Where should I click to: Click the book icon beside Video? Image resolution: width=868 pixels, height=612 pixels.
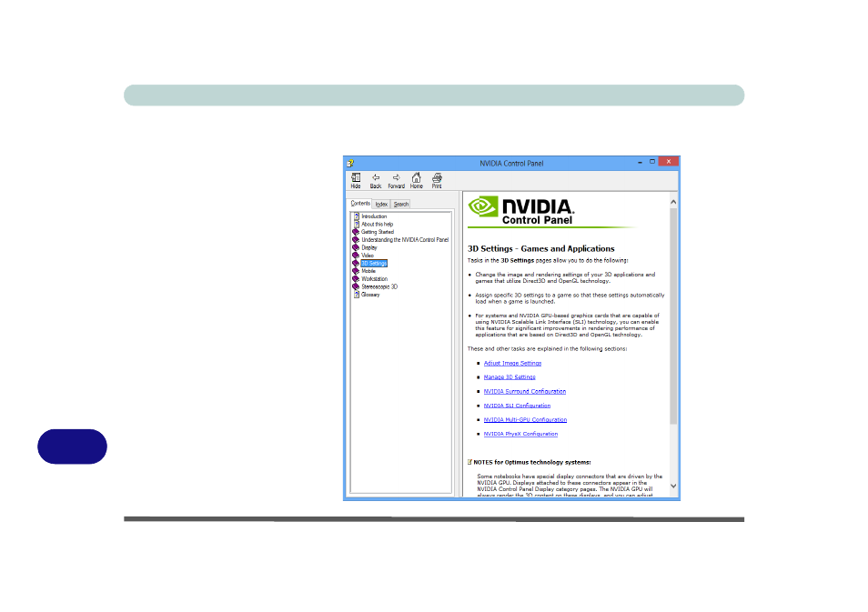click(x=356, y=256)
